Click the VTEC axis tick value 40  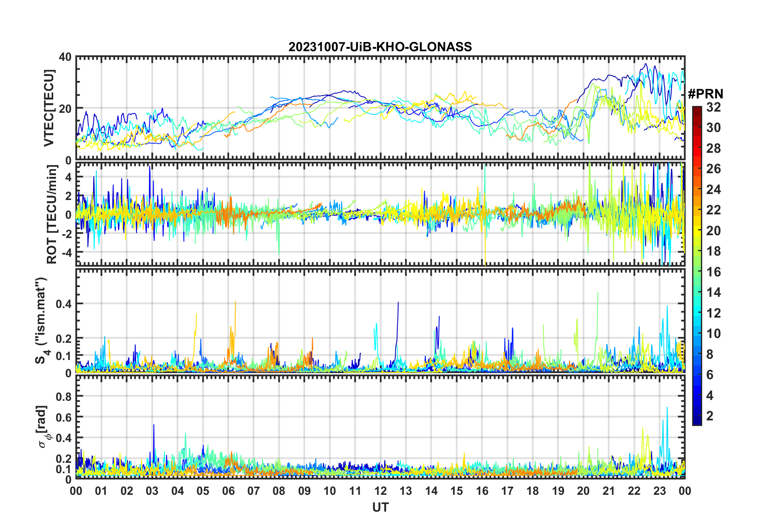pos(65,57)
